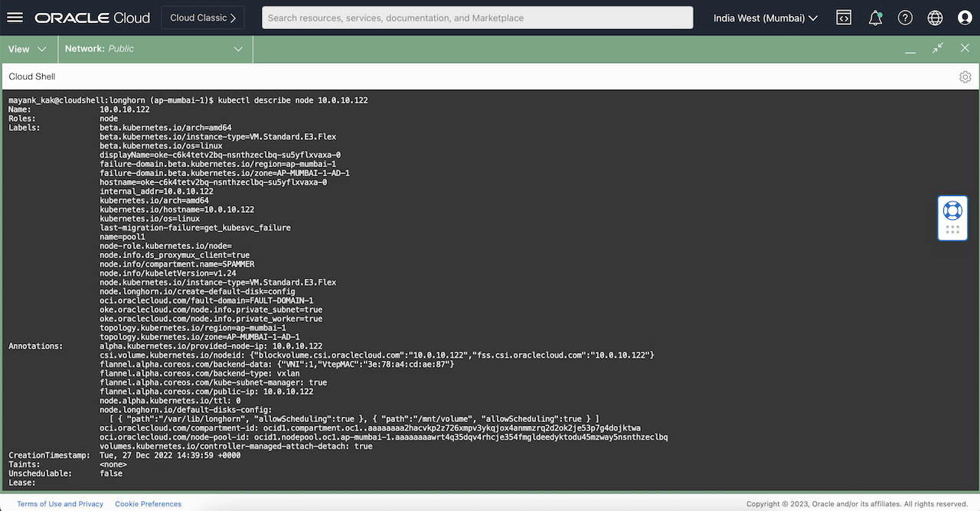This screenshot has height=511, width=980.
Task: Open the Cloud Classic button
Action: coord(203,18)
